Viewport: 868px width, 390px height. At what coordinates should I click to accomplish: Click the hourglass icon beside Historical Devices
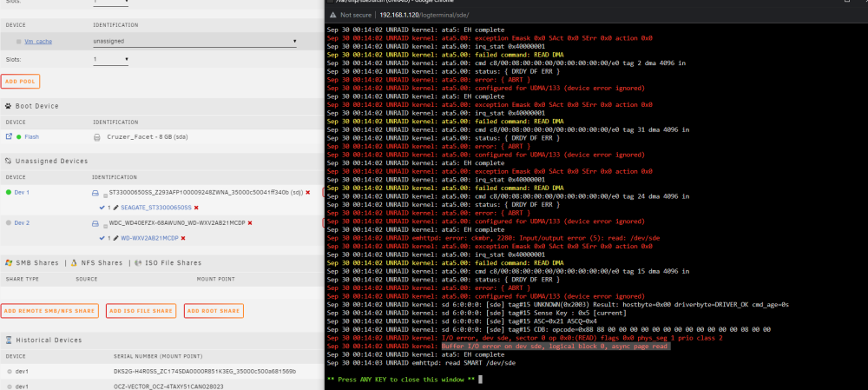point(9,340)
